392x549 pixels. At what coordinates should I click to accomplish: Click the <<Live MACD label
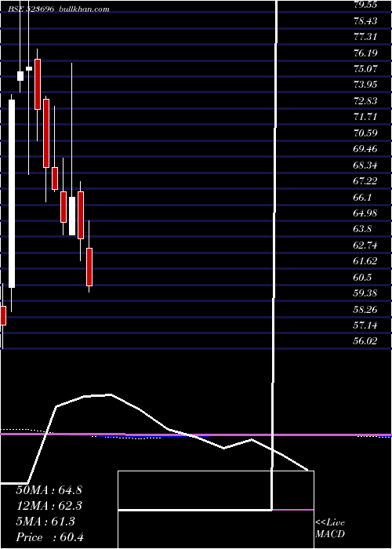click(x=330, y=529)
